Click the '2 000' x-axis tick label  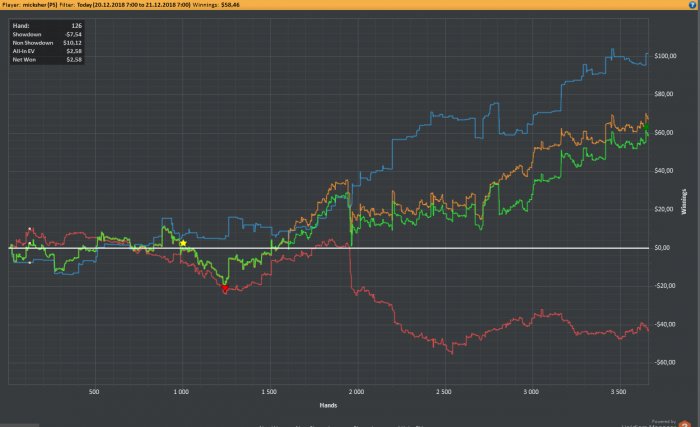click(x=356, y=392)
